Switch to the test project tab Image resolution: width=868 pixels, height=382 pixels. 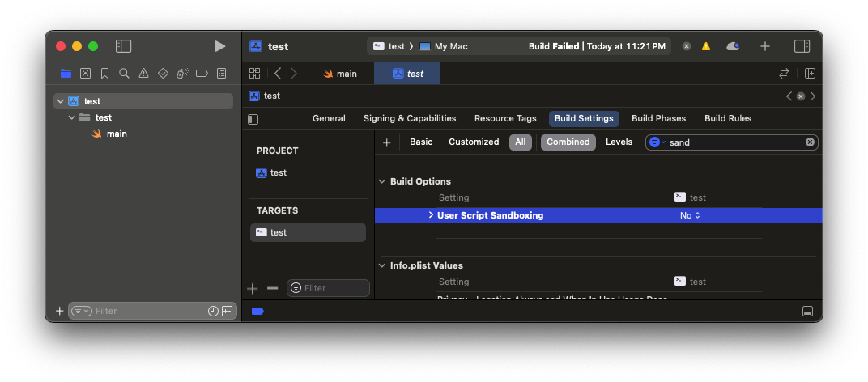tap(407, 74)
